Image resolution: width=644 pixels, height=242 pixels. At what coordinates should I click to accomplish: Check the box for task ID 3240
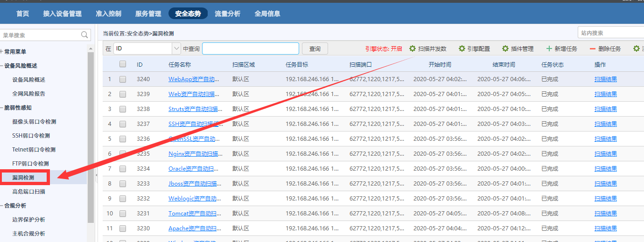(123, 79)
